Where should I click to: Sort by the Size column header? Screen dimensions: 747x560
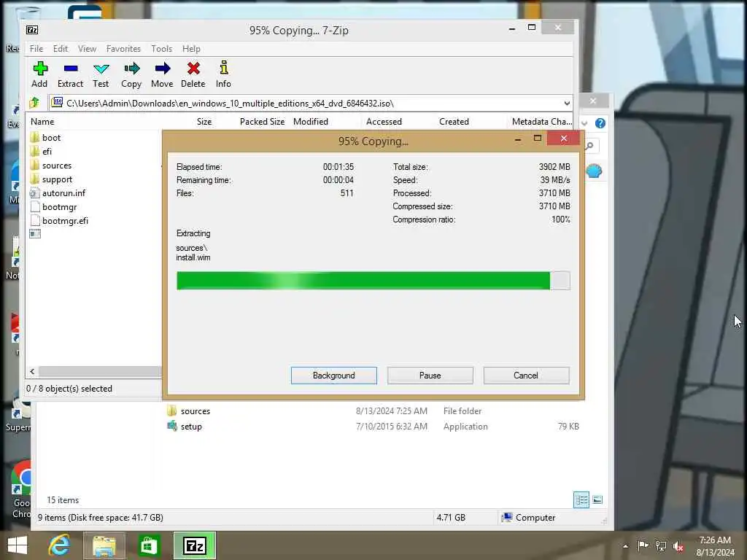tap(204, 122)
